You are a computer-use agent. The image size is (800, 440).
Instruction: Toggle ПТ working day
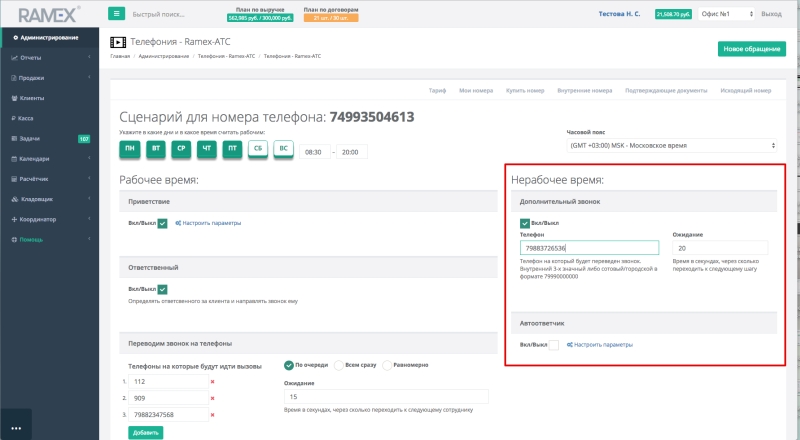tap(232, 149)
